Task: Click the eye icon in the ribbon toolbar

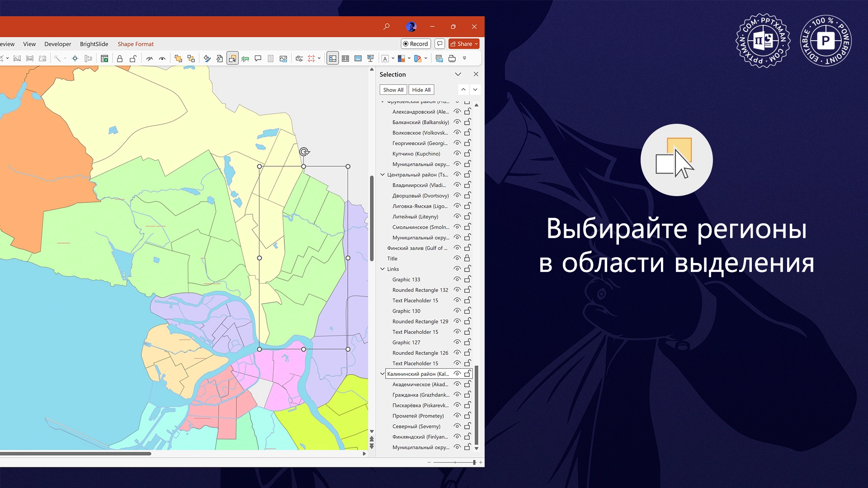Action: (x=163, y=58)
